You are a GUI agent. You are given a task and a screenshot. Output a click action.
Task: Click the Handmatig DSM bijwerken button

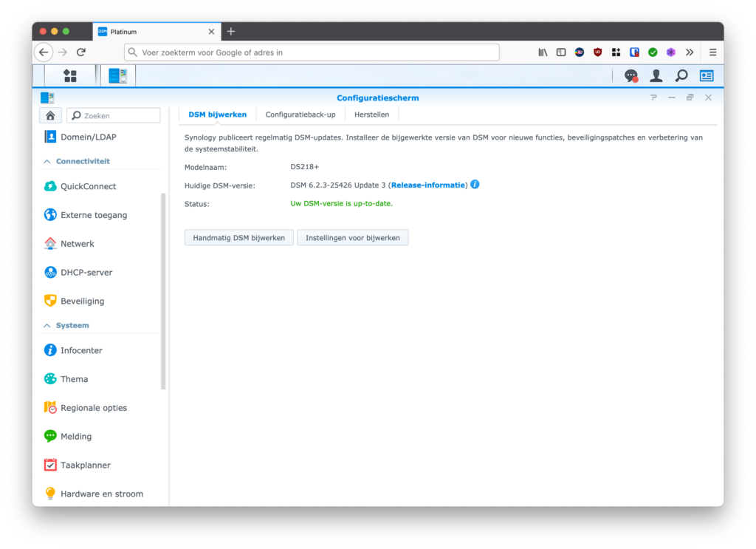(x=238, y=238)
